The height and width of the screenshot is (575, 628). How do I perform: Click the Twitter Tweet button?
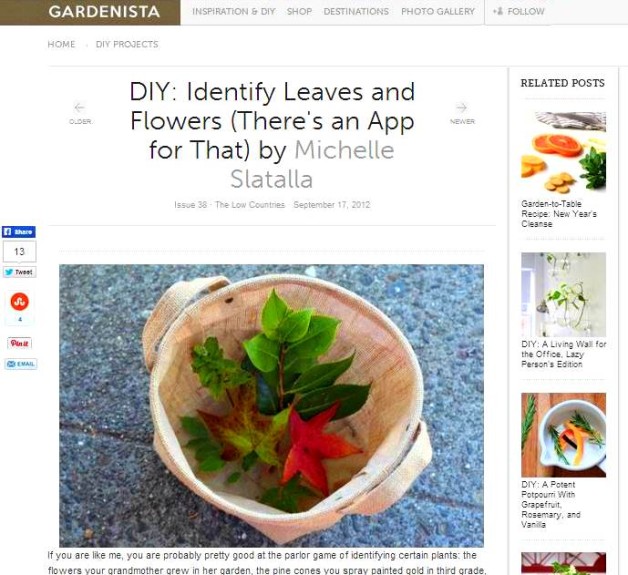[x=19, y=272]
